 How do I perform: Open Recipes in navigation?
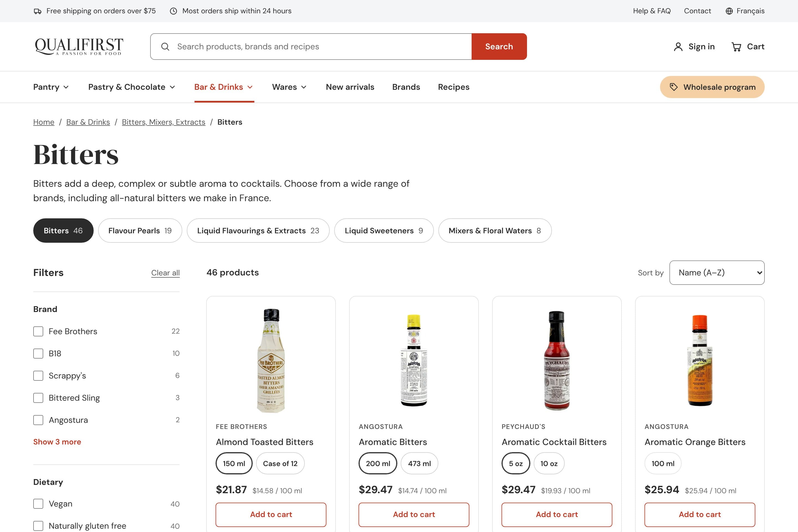tap(454, 87)
